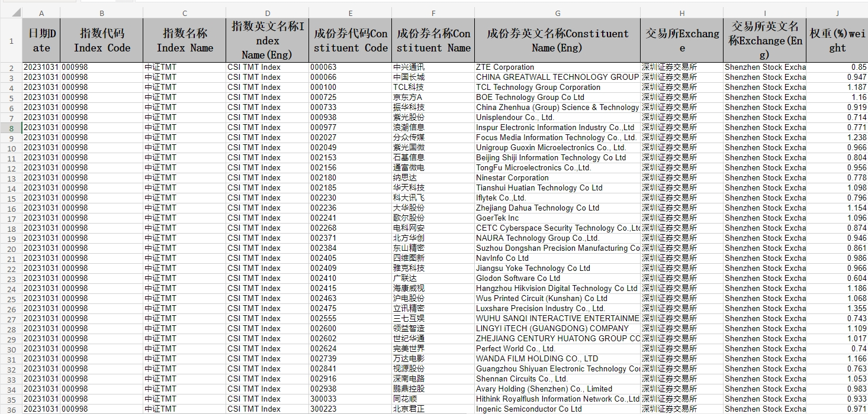Select the '三七互娱' cell
This screenshot has width=868, height=414.
click(433, 319)
